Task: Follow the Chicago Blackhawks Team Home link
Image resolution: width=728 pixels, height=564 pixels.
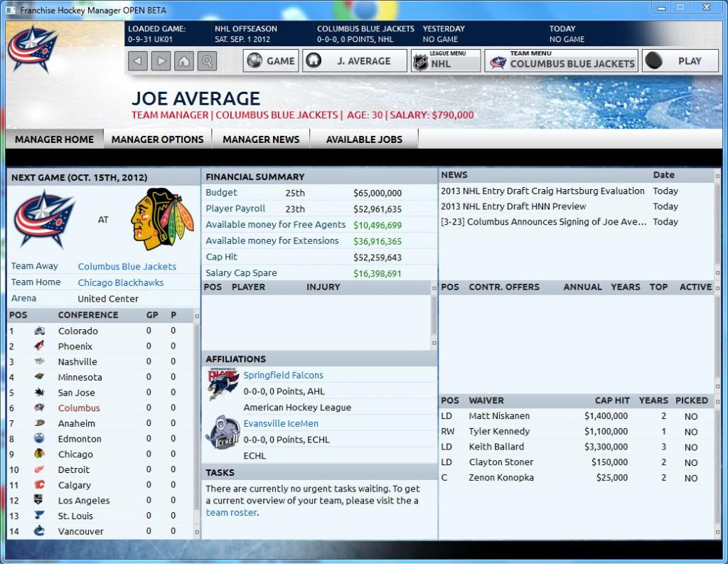Action: pyautogui.click(x=121, y=282)
